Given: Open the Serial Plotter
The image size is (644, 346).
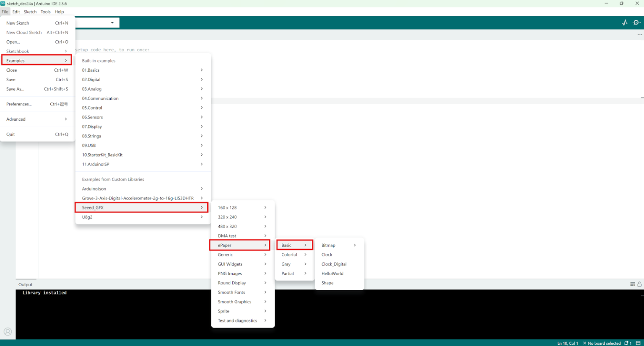Looking at the screenshot, I should (x=624, y=23).
